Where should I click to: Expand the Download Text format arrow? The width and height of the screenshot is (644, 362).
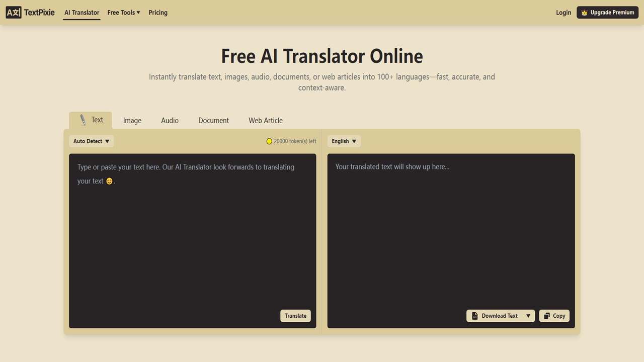pos(528,316)
